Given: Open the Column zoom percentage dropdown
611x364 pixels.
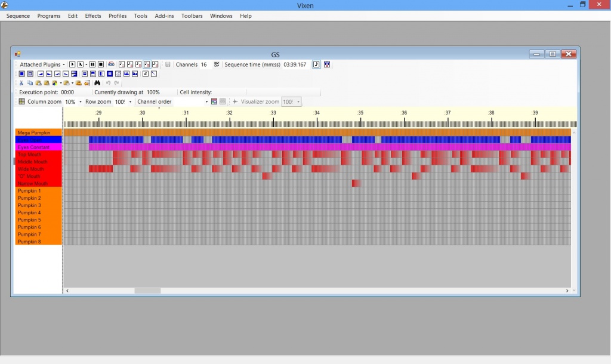Looking at the screenshot, I should tap(81, 101).
